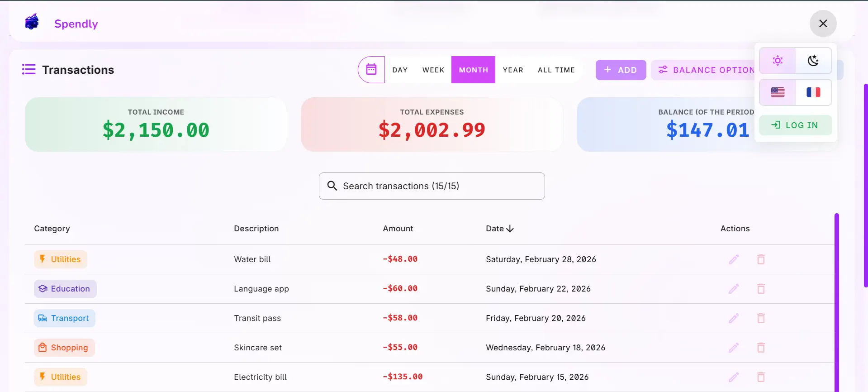Screen dimensions: 868x392
Task: Click the Water bill description
Action: [252, 259]
